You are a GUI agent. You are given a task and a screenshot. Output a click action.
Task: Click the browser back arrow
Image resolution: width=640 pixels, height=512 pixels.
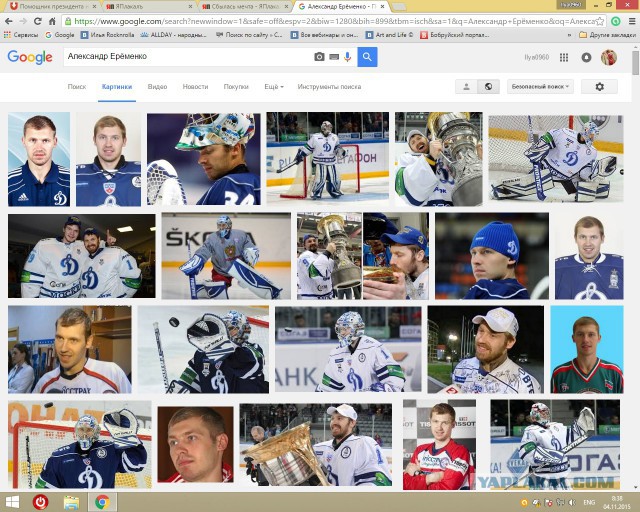[9, 21]
